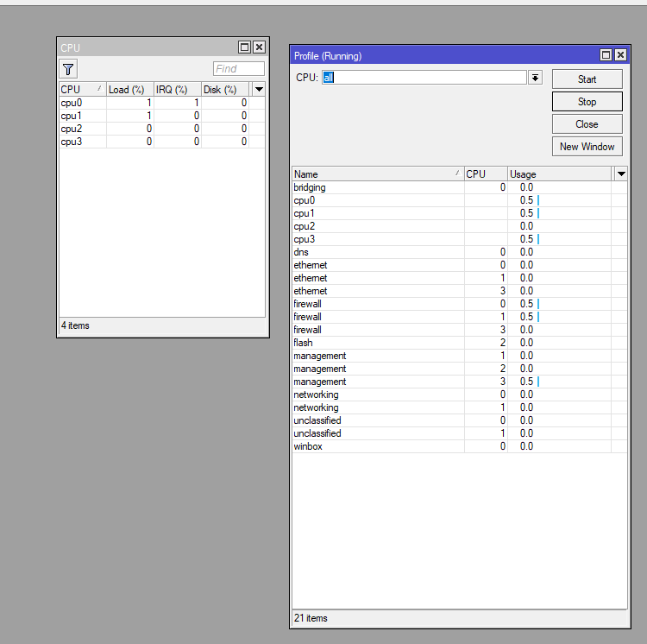This screenshot has width=647, height=644.
Task: Select firewall row with CPU 1
Action: click(460, 317)
